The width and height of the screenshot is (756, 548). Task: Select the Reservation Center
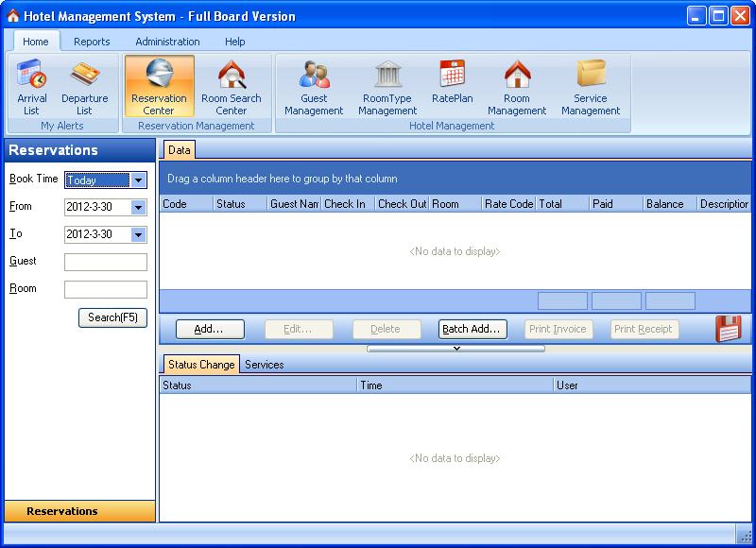[159, 85]
